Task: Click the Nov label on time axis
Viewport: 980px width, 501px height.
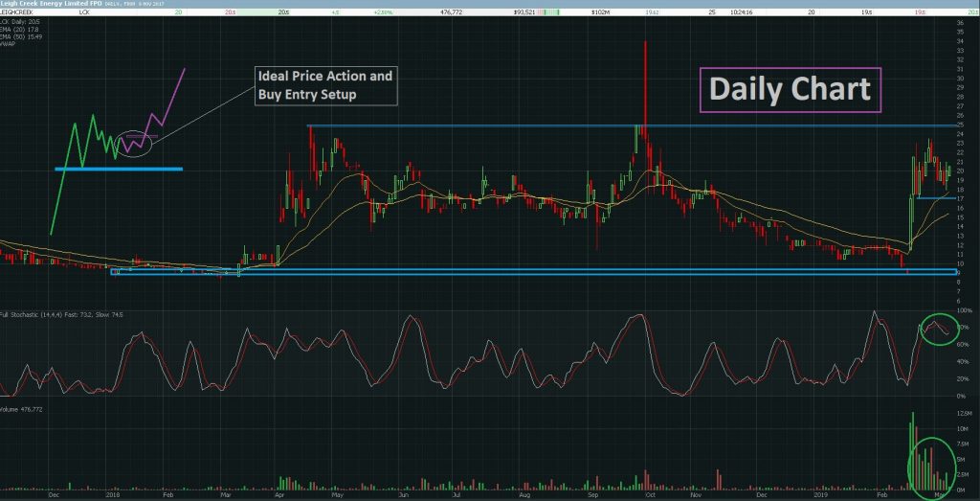Action: [696, 493]
